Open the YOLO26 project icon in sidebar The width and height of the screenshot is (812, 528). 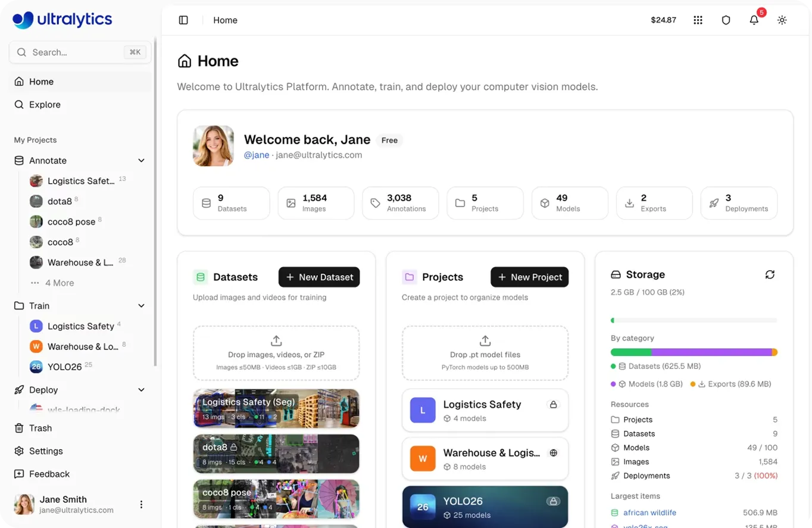(x=36, y=367)
